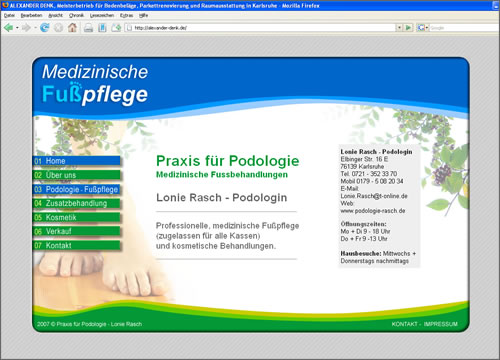Click the Print icon in toolbar

pyautogui.click(x=88, y=28)
